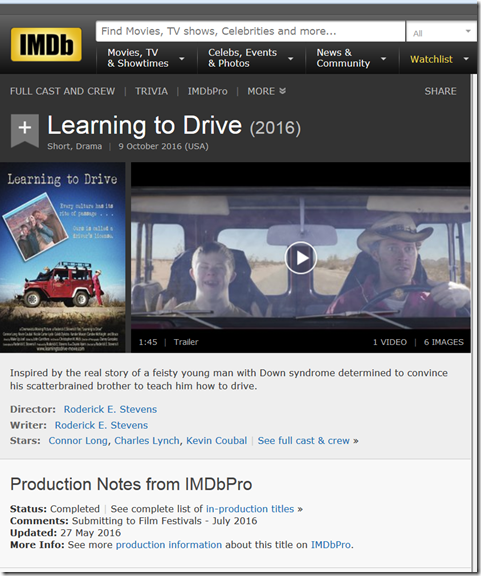Open FULL CAST AND CREW tab
Screen dimensions: 481x576
pyautogui.click(x=62, y=91)
